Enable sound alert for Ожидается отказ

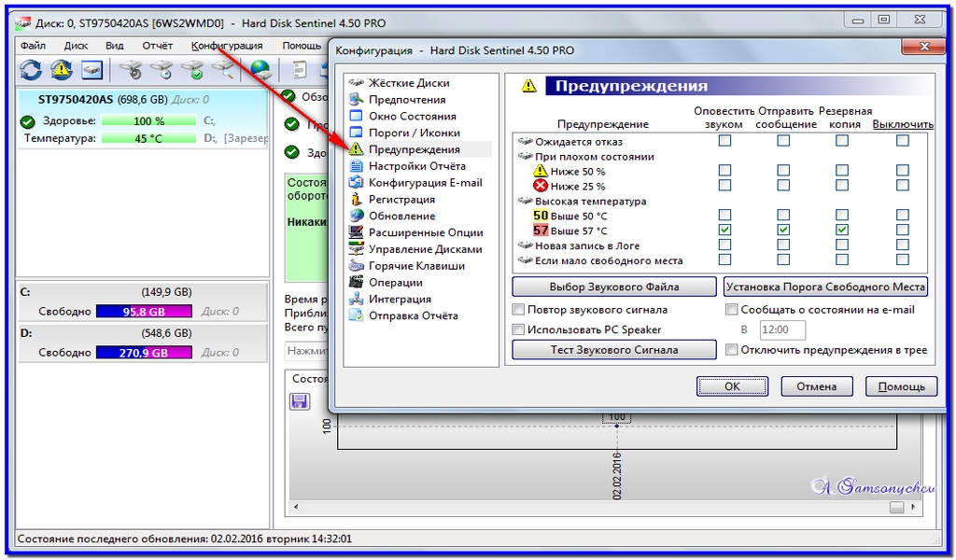[x=724, y=141]
